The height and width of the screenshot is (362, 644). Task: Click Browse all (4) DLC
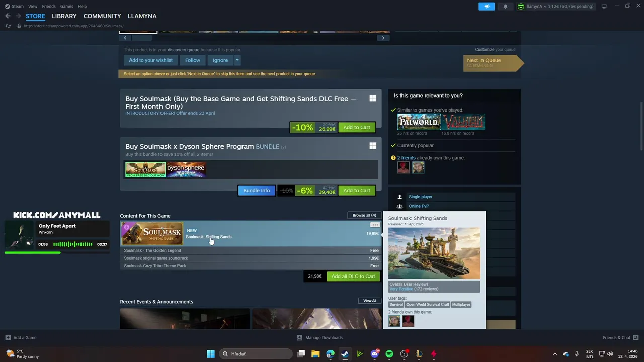(x=364, y=215)
